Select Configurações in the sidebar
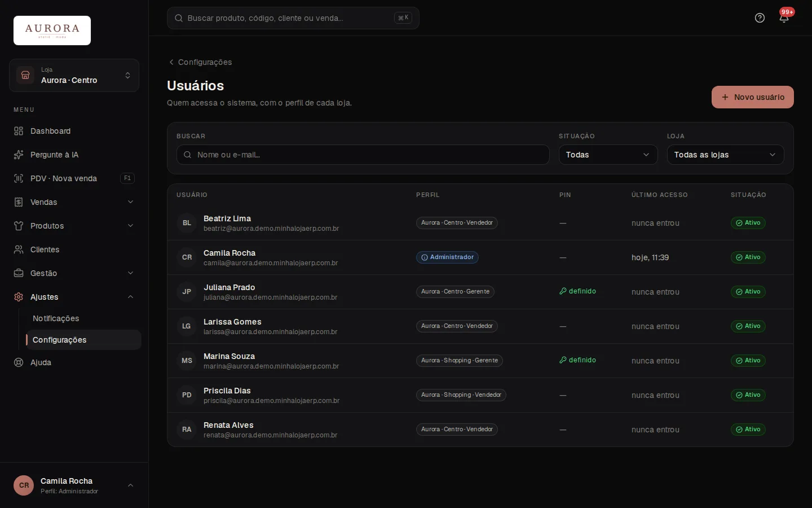Image resolution: width=812 pixels, height=508 pixels. [x=83, y=340]
